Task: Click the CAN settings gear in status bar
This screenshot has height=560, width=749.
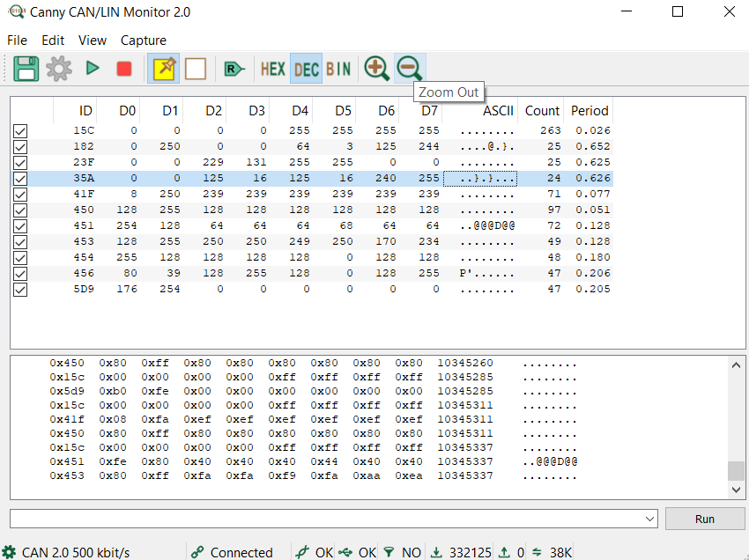Action: (9, 552)
